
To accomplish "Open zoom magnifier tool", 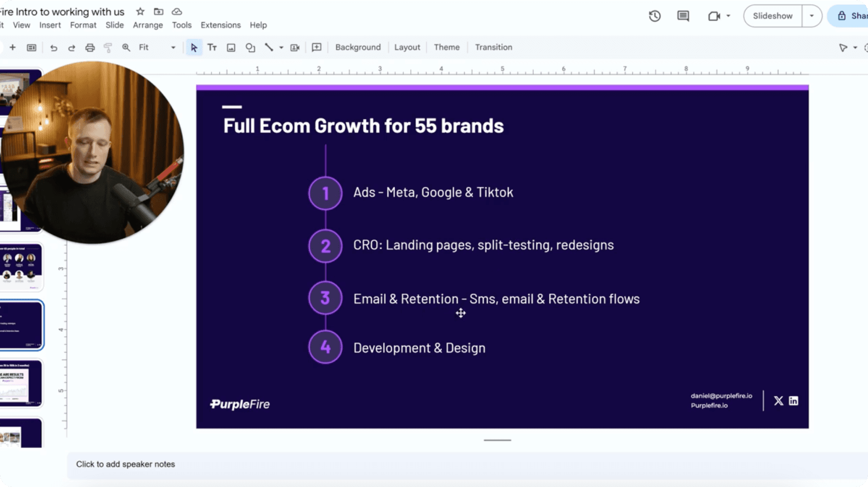I will [x=126, y=48].
